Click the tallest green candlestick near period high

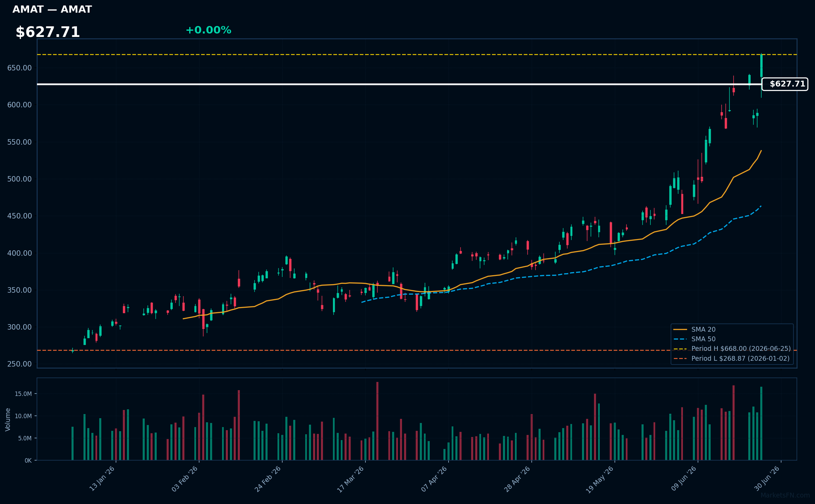(x=761, y=66)
